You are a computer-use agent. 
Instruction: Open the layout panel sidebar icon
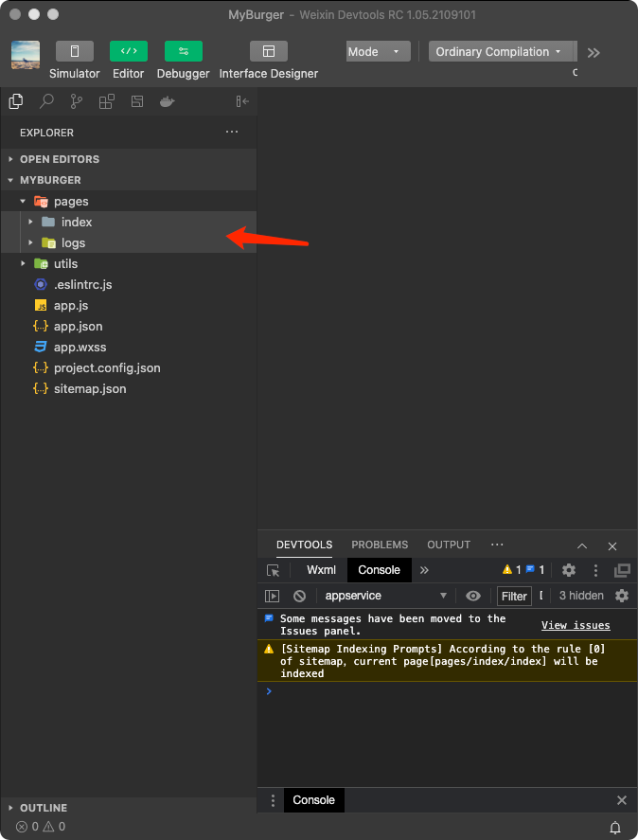click(137, 101)
